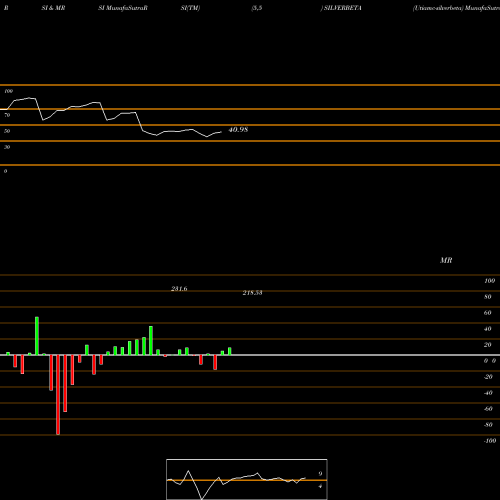500x500 pixels.
Task: Click the mini chart label 9
Action: click(x=320, y=474)
